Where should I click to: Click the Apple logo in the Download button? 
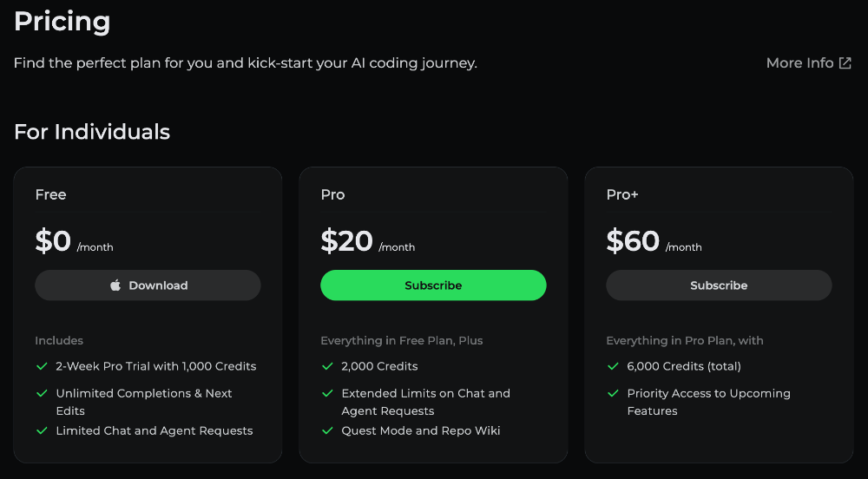click(115, 285)
